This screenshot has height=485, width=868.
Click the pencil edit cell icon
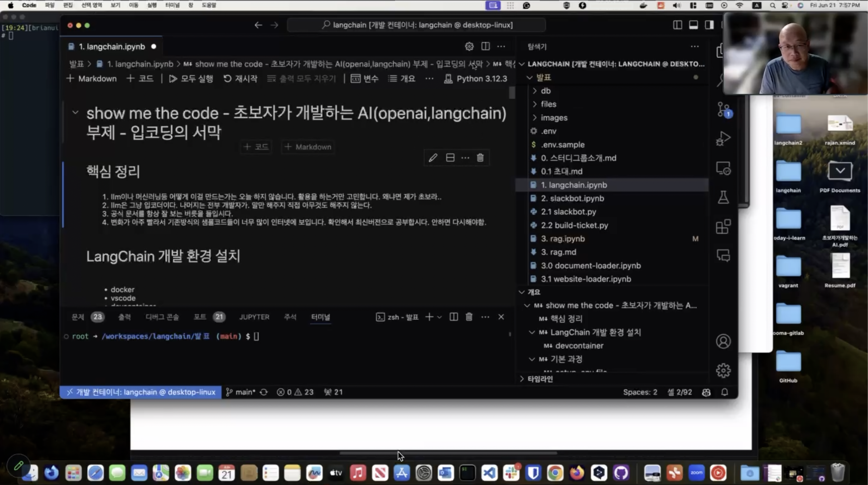(433, 157)
